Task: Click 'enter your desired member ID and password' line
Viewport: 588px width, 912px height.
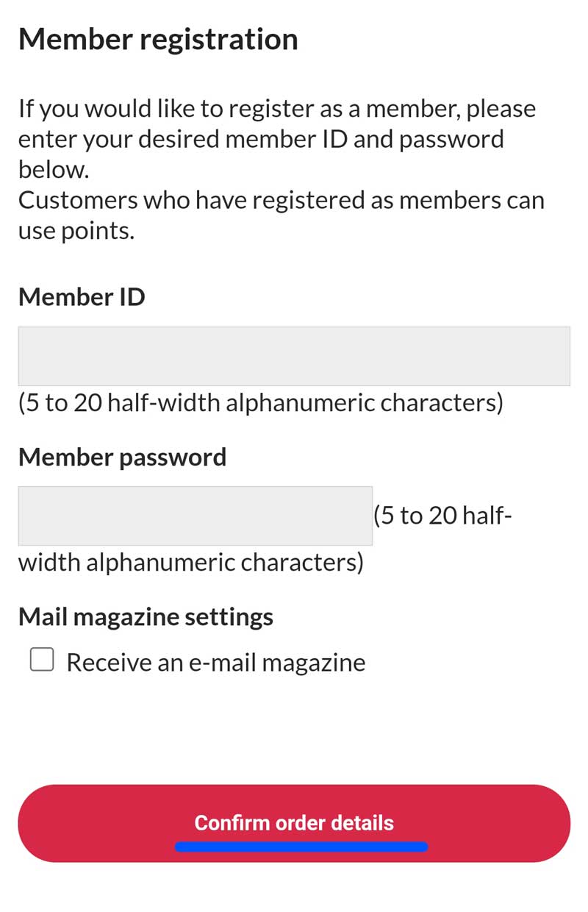Action: [x=261, y=139]
